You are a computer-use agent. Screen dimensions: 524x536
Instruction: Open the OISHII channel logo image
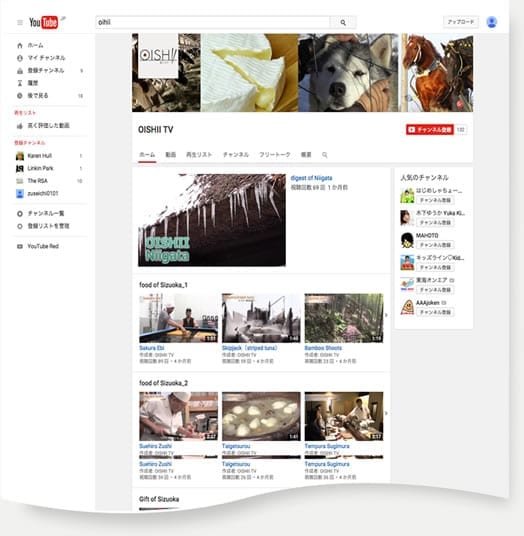[x=158, y=56]
